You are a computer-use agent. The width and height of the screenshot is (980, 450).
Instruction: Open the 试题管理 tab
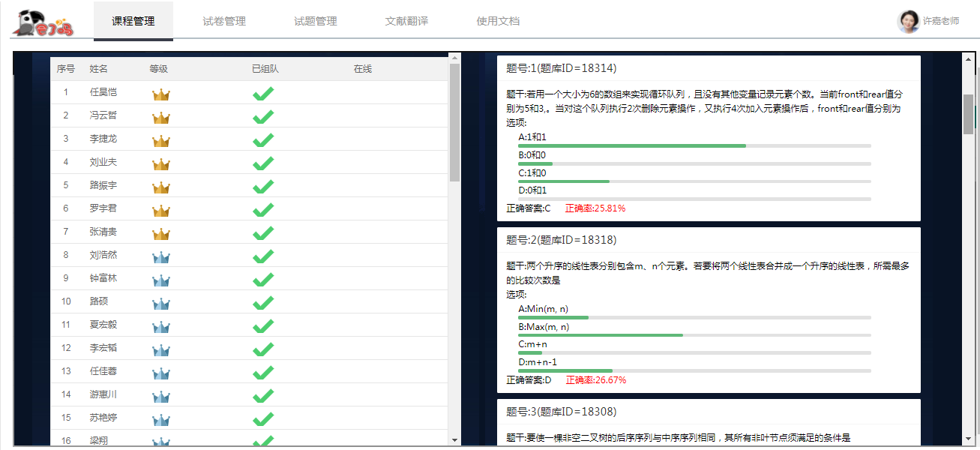coord(316,21)
